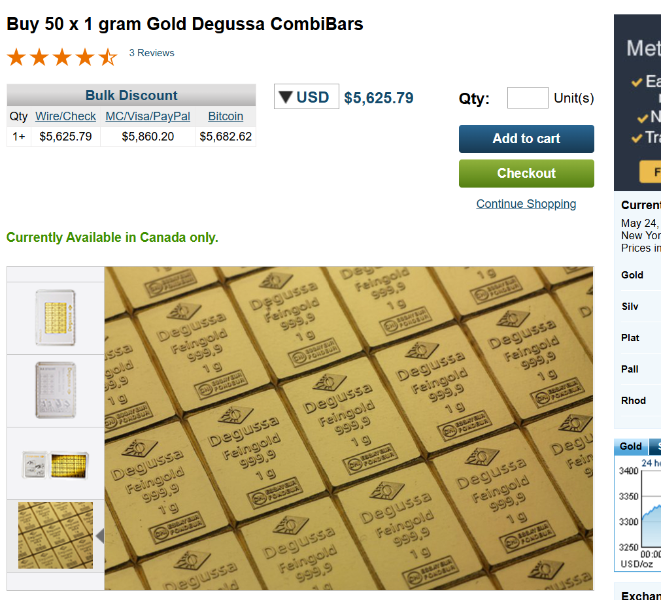This screenshot has width=661, height=600.
Task: Click the Bulk Discount table header
Action: tap(131, 95)
